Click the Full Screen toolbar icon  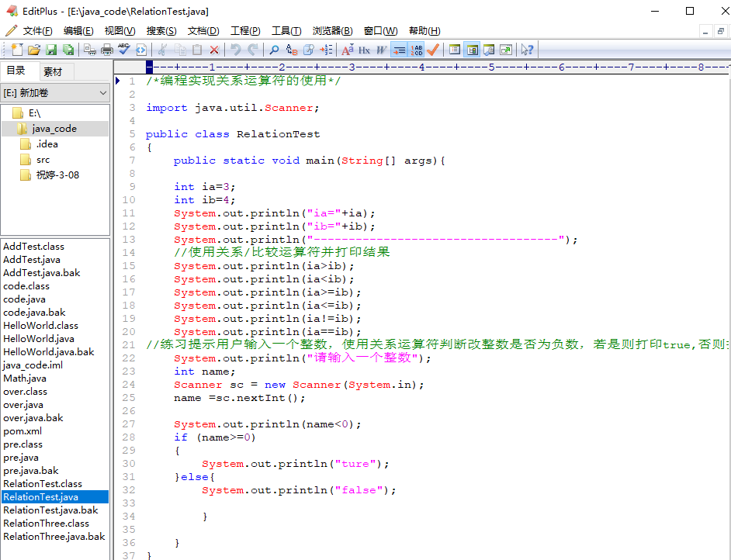[506, 50]
